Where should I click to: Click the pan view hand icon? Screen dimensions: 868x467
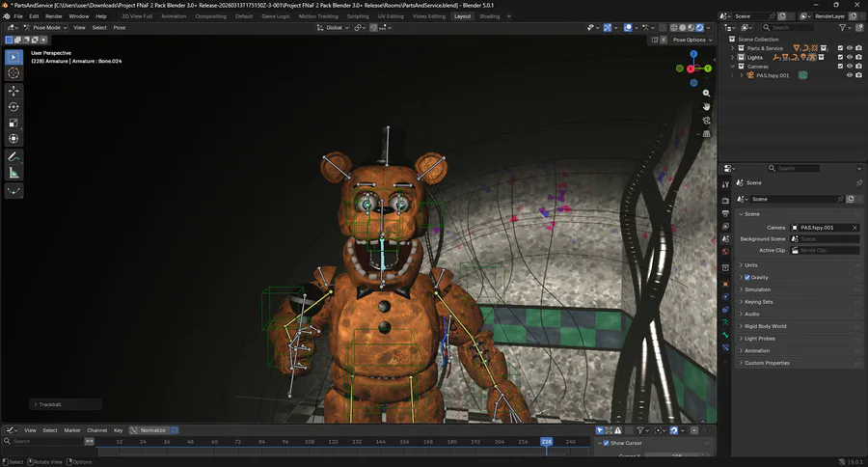(706, 106)
